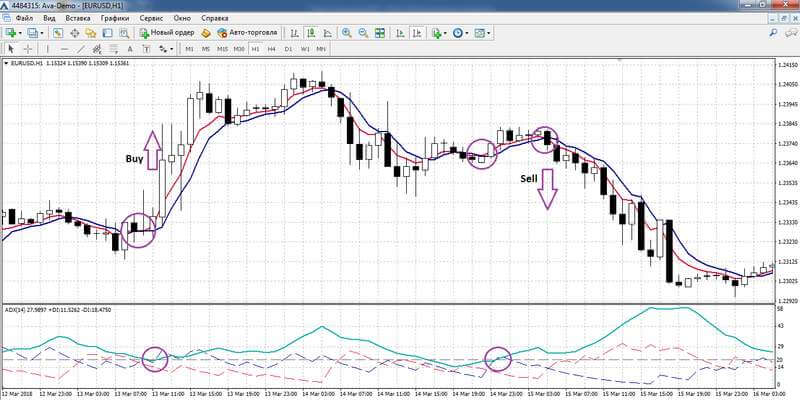Tile chart windows icon

point(380,33)
